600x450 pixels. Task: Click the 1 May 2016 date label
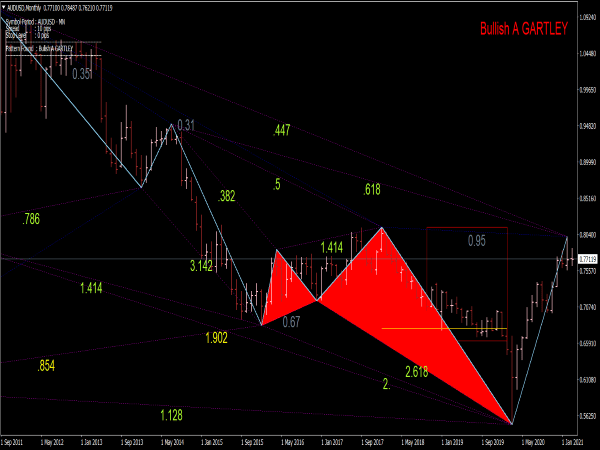click(x=292, y=443)
